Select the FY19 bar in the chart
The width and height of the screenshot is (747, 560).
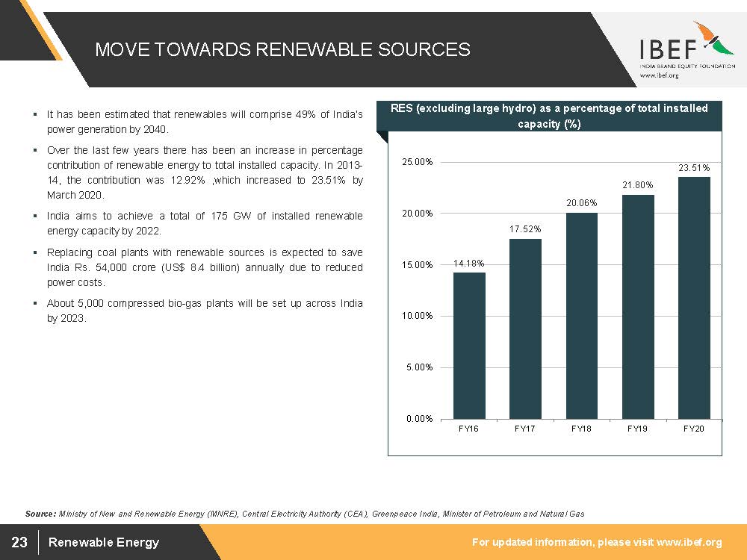(637, 306)
